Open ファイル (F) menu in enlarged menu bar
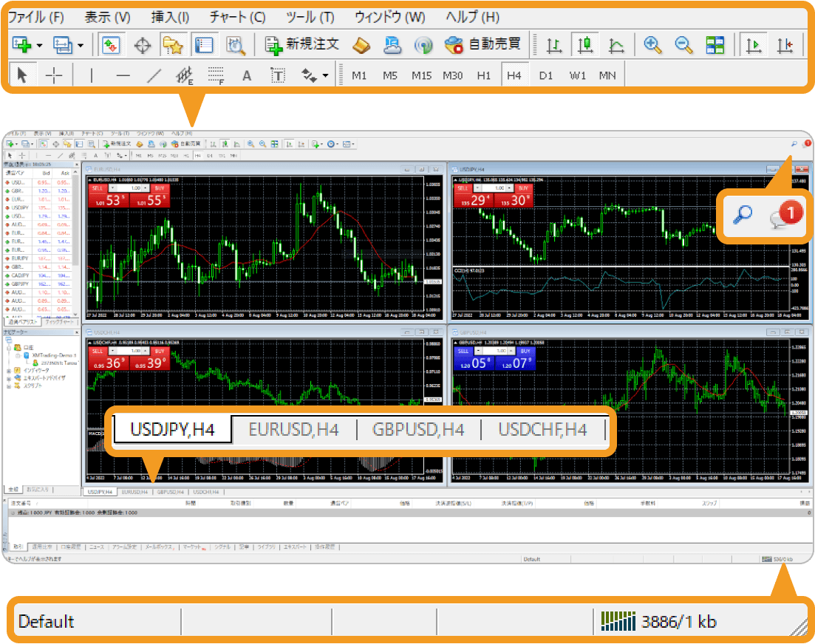Screen dimensions: 815x644 coord(36,17)
